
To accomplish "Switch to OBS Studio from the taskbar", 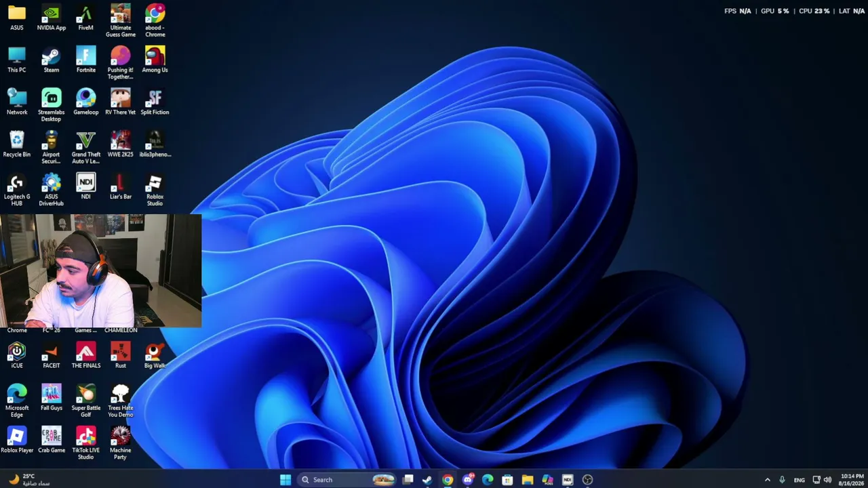I will (x=587, y=480).
